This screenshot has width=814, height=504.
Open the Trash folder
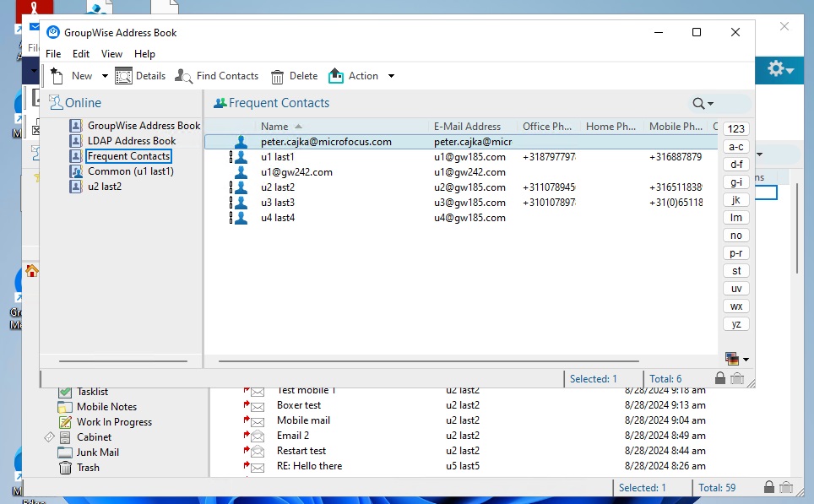tap(88, 468)
